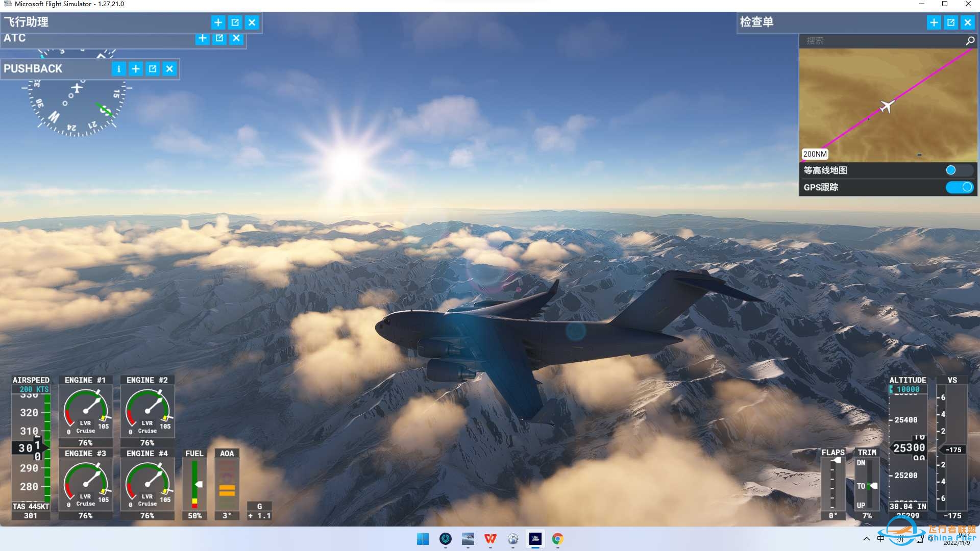
Task: Close the PUSHBACK panel
Action: tap(169, 69)
